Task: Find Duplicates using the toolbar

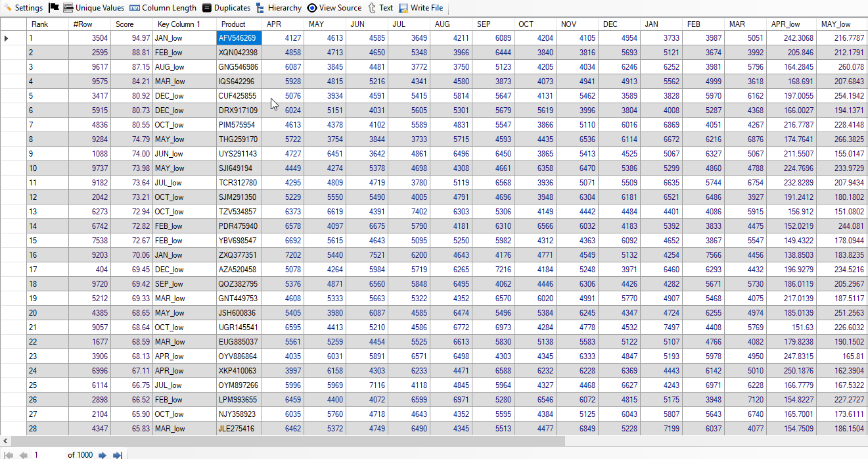Action: (226, 8)
